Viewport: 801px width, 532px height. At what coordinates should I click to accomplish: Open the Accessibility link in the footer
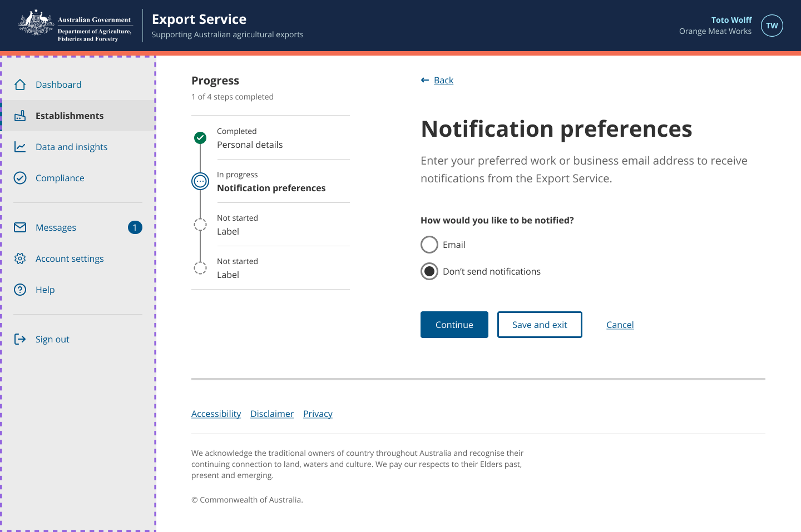pos(216,414)
